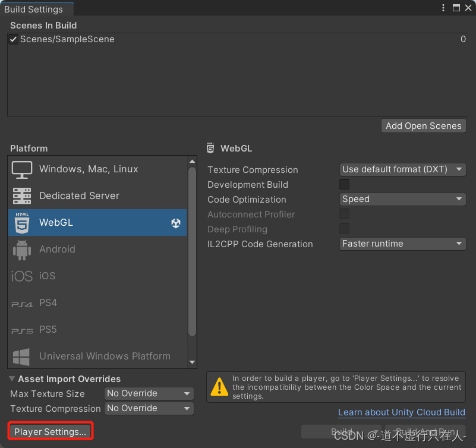Click the PS5 logo icon
Image resolution: width=476 pixels, height=448 pixels.
pyautogui.click(x=22, y=331)
